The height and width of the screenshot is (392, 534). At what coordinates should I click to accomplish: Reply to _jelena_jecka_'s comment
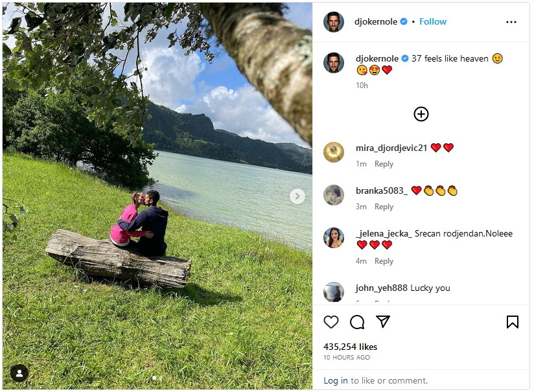click(x=384, y=261)
